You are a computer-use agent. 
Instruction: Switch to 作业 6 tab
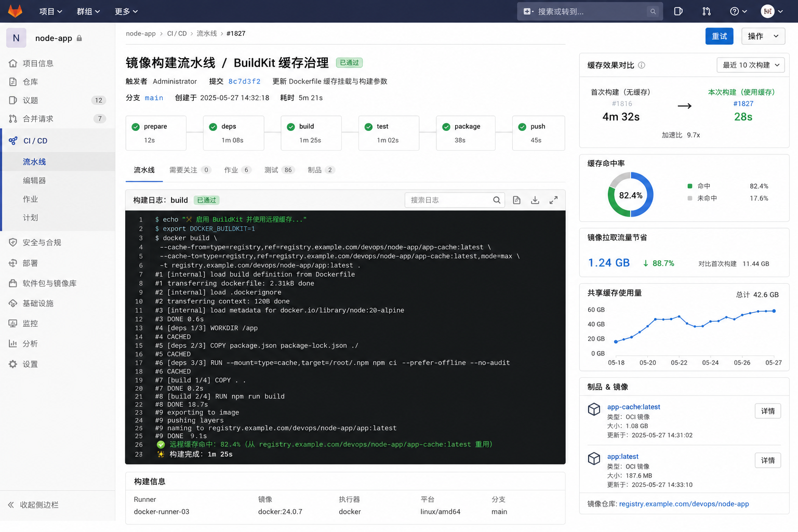click(237, 170)
